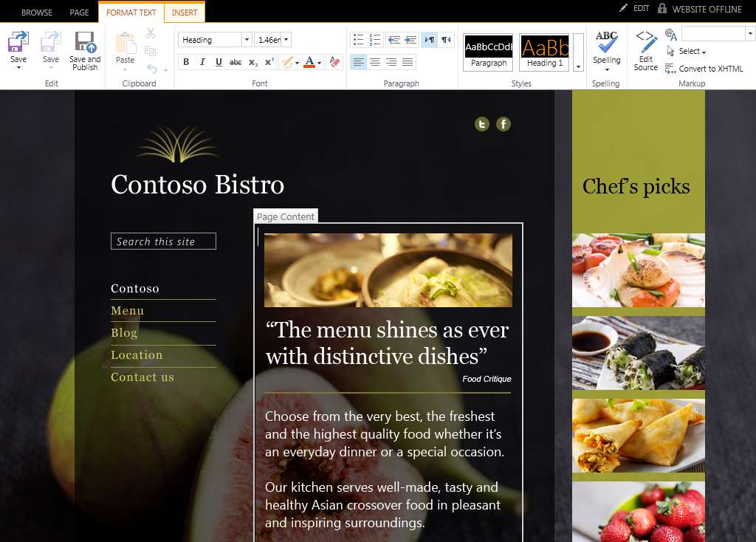The image size is (756, 542).
Task: Toggle Superscript formatting
Action: click(269, 62)
